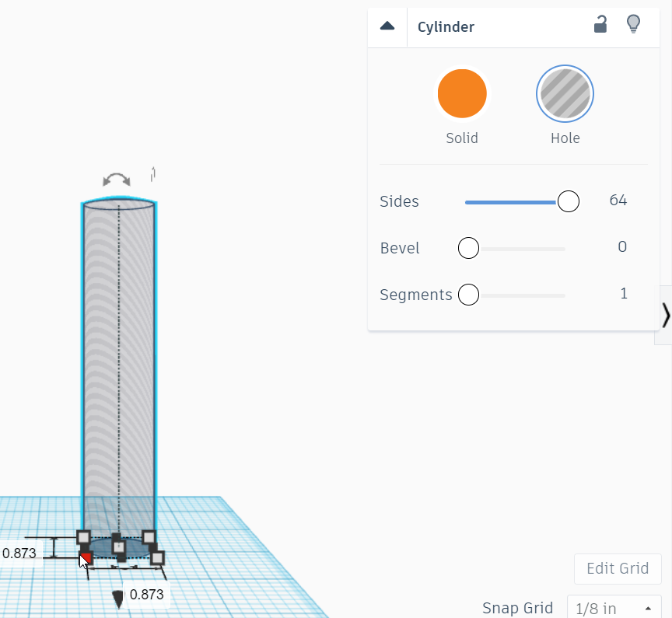Click the Segments slider knob
672x618 pixels.
[468, 294]
